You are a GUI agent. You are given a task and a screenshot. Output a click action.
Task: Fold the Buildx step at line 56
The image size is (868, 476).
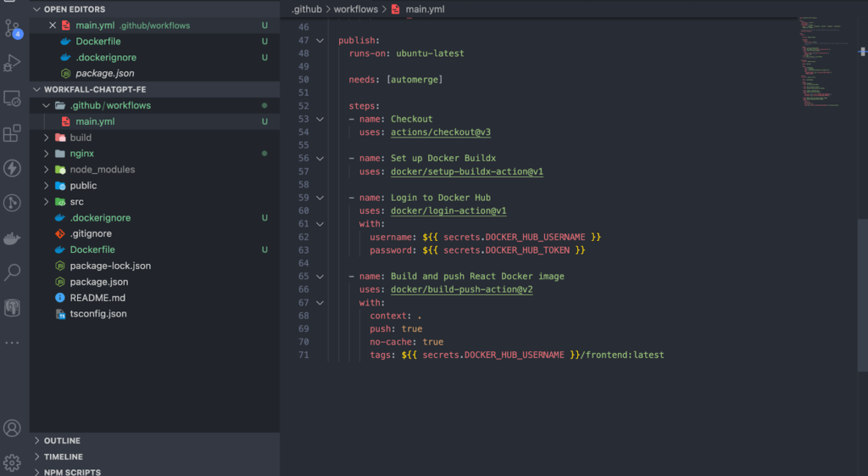pos(320,159)
